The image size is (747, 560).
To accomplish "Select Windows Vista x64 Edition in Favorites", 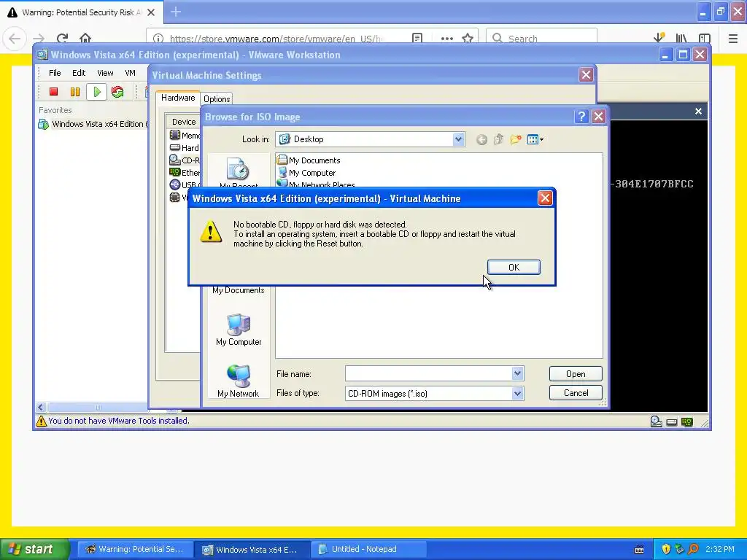I will pyautogui.click(x=93, y=124).
